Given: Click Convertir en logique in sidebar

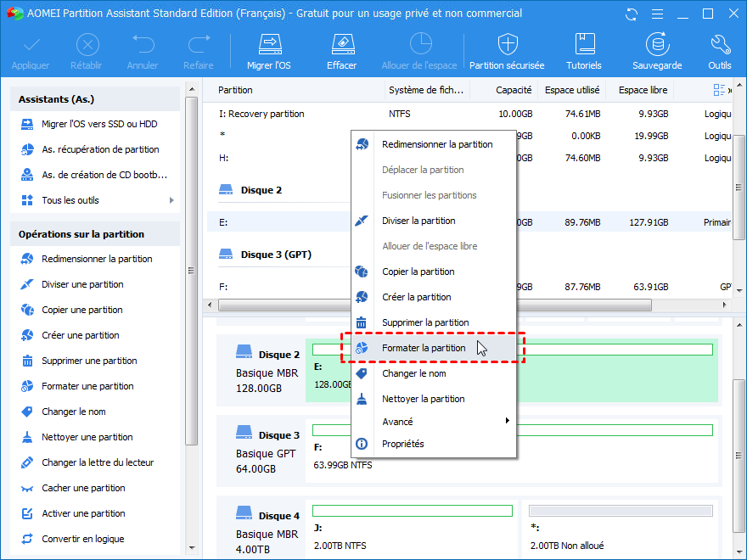Looking at the screenshot, I should 82,539.
